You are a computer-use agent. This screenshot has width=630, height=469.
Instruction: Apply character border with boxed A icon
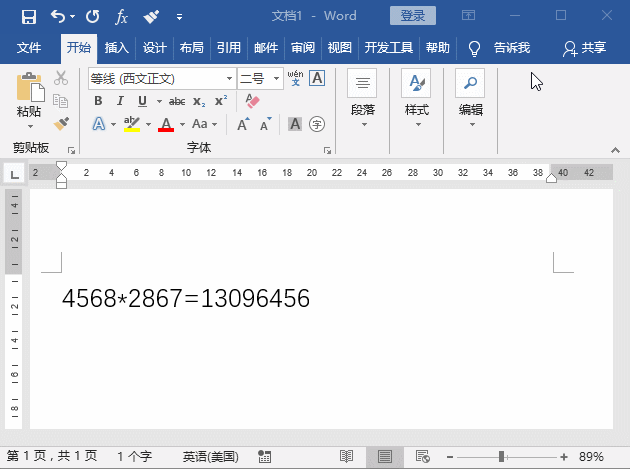(x=317, y=78)
